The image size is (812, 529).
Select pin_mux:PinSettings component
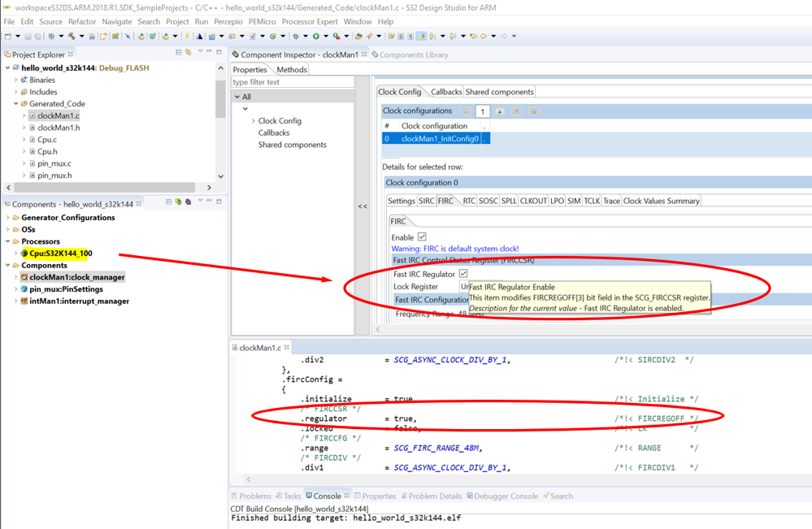(x=62, y=288)
